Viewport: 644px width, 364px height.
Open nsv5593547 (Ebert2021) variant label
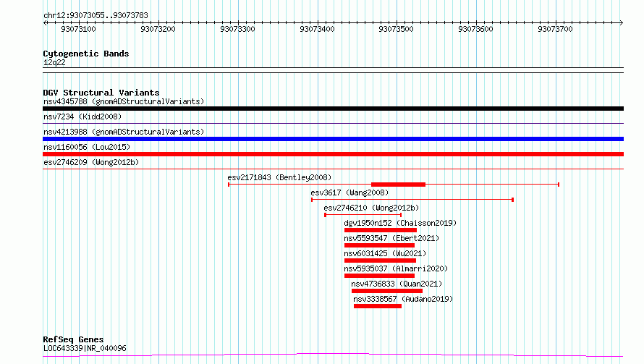coord(391,238)
